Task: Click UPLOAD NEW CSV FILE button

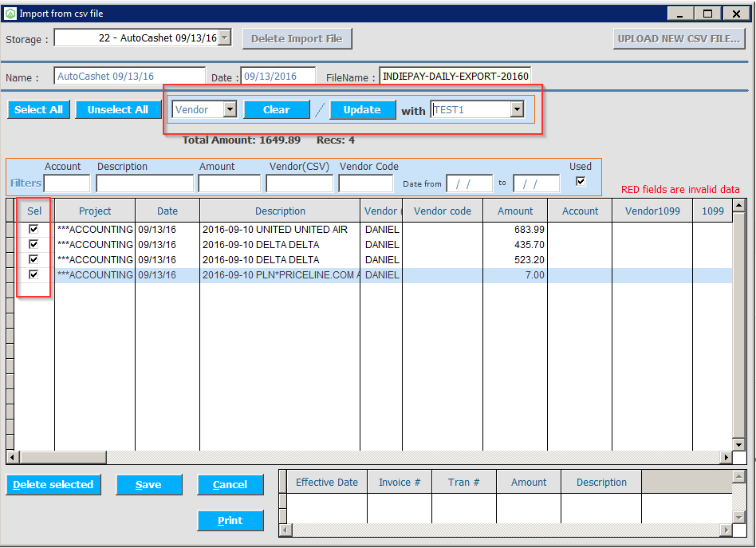Action: point(679,38)
